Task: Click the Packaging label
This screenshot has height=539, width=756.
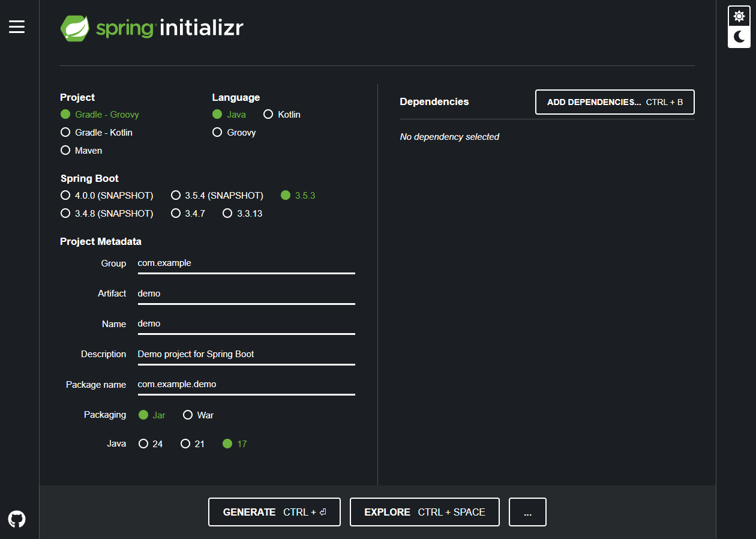Action: (x=105, y=415)
